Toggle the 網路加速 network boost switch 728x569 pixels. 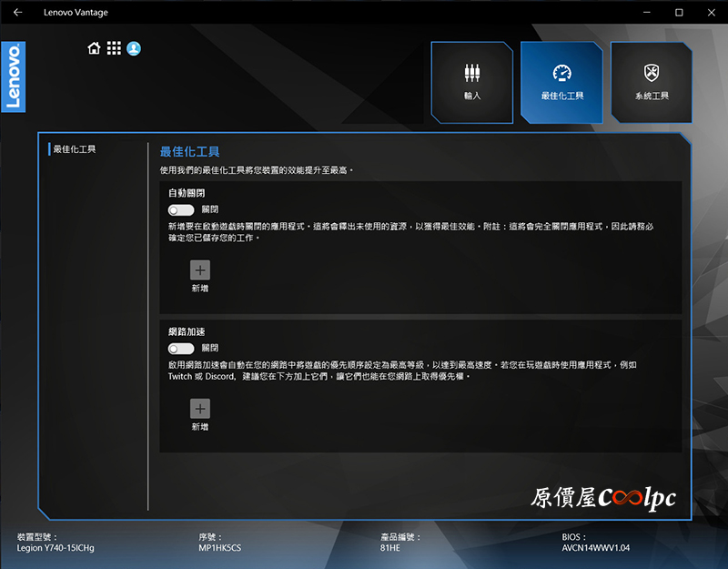[181, 349]
